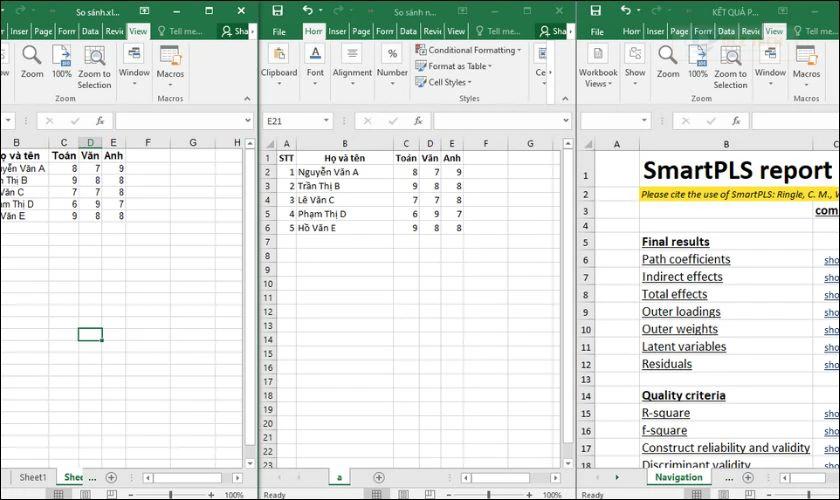Click Construct reliability and validity link
The height and width of the screenshot is (500, 840).
click(726, 447)
